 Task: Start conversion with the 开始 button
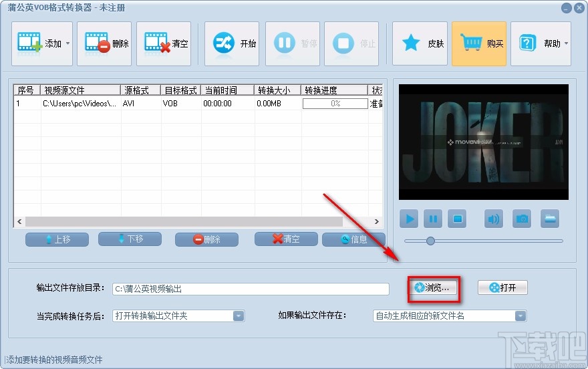232,43
